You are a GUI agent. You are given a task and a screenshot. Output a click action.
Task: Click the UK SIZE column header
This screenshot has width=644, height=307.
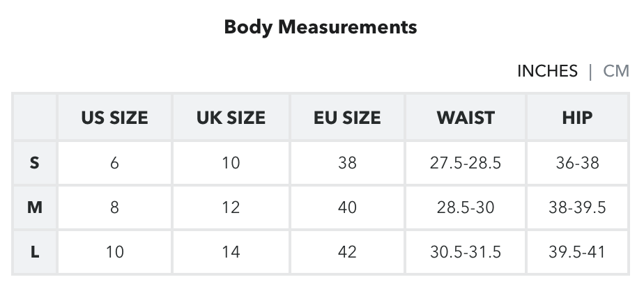(231, 118)
